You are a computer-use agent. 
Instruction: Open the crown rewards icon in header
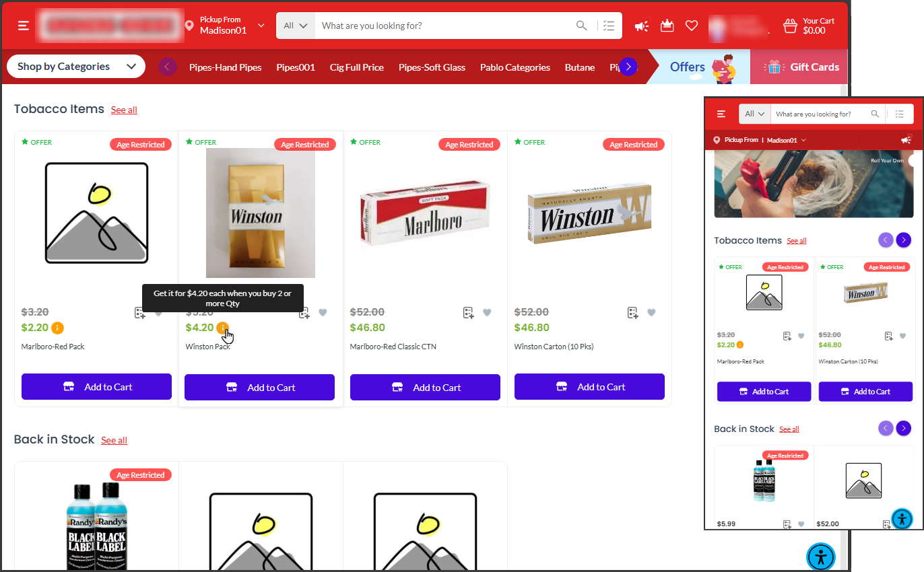(667, 26)
